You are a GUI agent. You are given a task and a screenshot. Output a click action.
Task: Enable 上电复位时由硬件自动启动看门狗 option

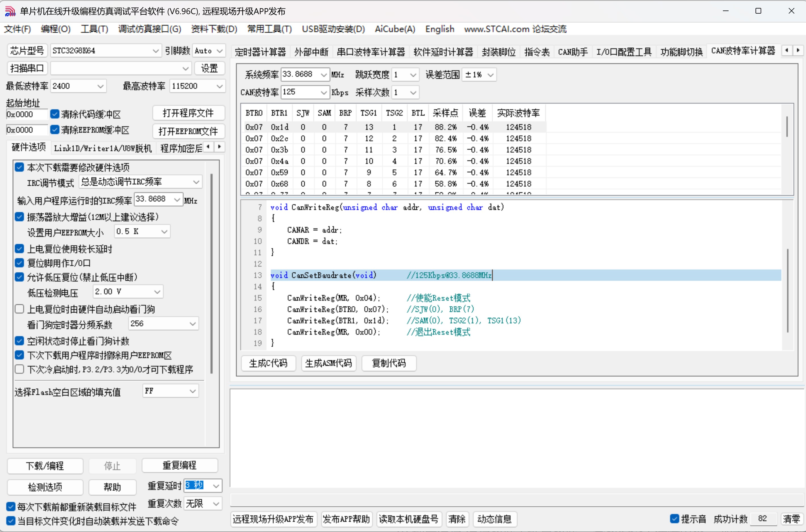(20, 309)
